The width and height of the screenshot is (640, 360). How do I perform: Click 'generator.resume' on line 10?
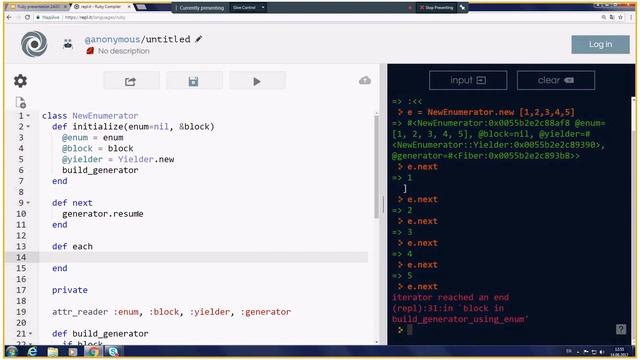point(102,214)
